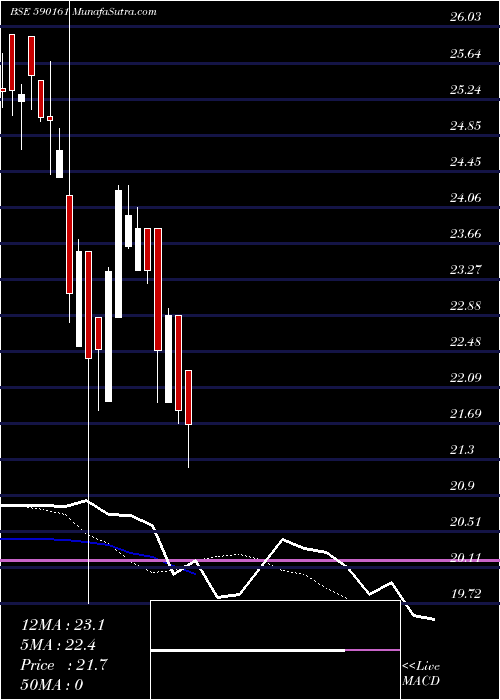This screenshot has width=500, height=700.
Task: Click the Price : 21.7 readout
Action: pyautogui.click(x=63, y=665)
